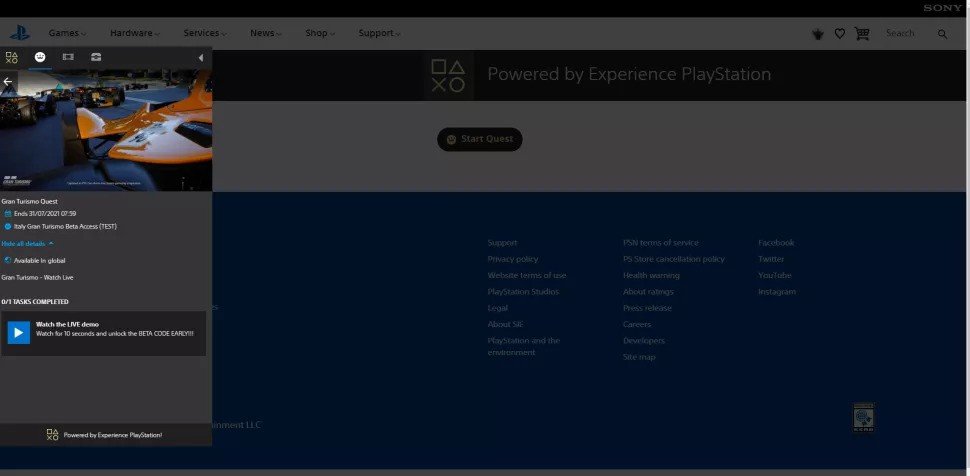Select the quests smiley face tab icon
This screenshot has height=476, width=970.
[x=40, y=57]
